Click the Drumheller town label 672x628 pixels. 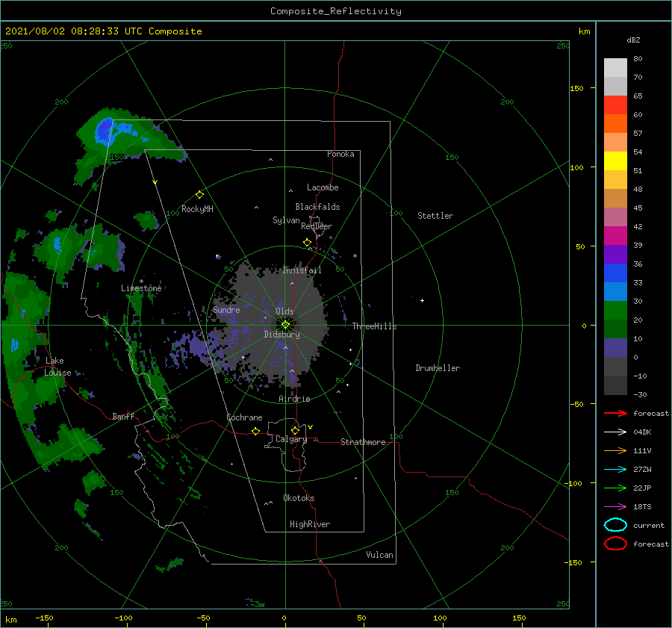point(438,368)
